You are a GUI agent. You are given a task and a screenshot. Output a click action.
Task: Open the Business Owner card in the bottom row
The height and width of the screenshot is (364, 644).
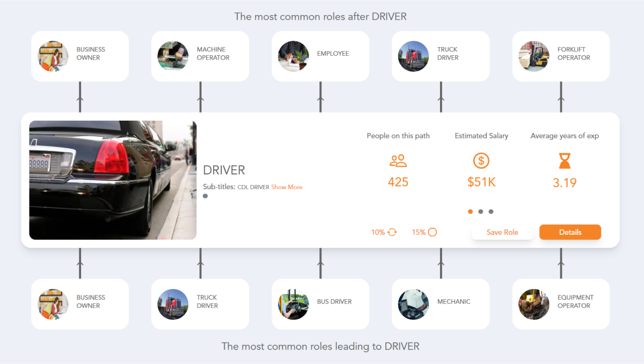[79, 304]
